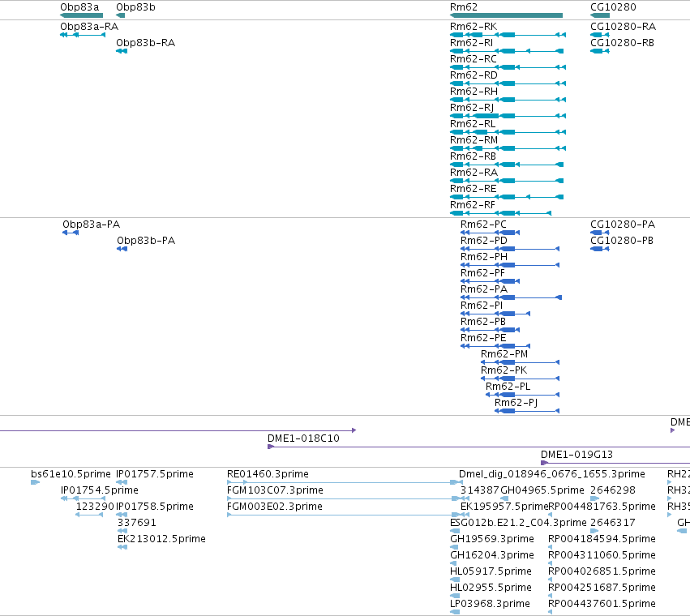Select feature 337691
This screenshot has width=690, height=616.
(x=122, y=531)
